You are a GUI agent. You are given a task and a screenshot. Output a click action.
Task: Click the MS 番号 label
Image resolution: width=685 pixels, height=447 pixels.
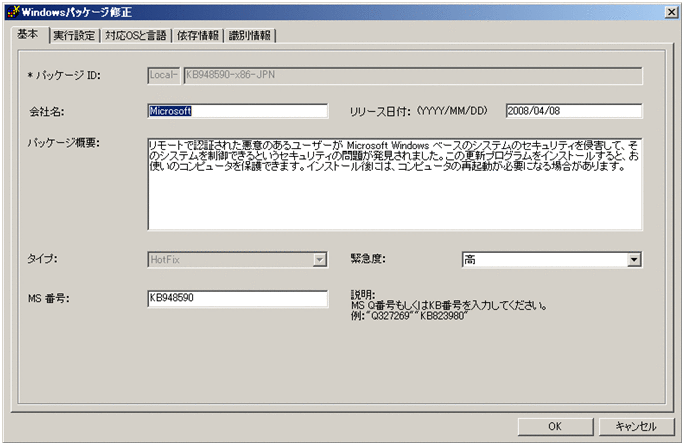tap(49, 298)
